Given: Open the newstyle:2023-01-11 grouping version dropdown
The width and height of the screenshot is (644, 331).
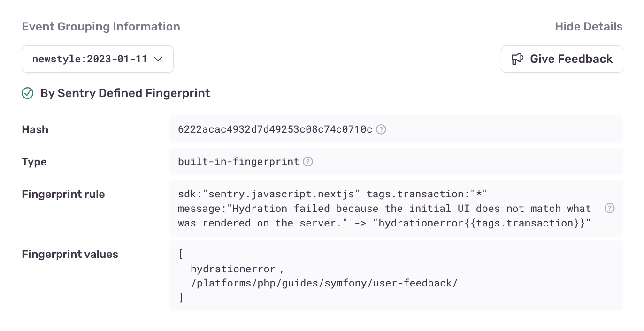Looking at the screenshot, I should pos(97,59).
